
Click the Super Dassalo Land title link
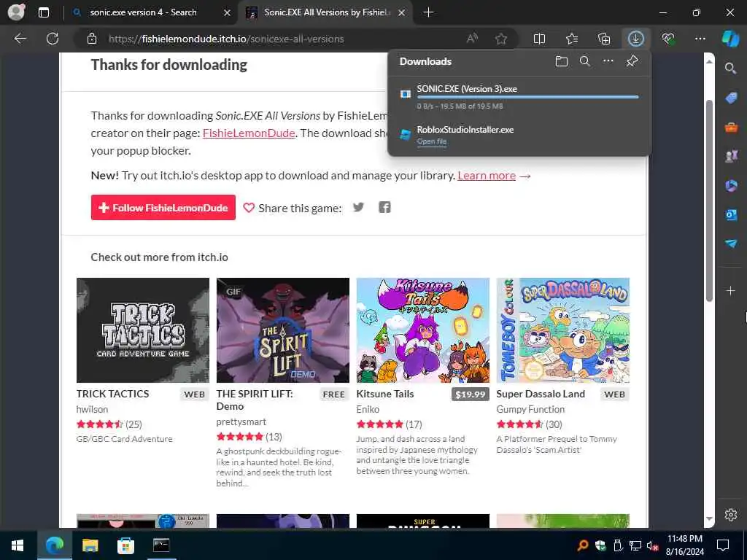(541, 394)
